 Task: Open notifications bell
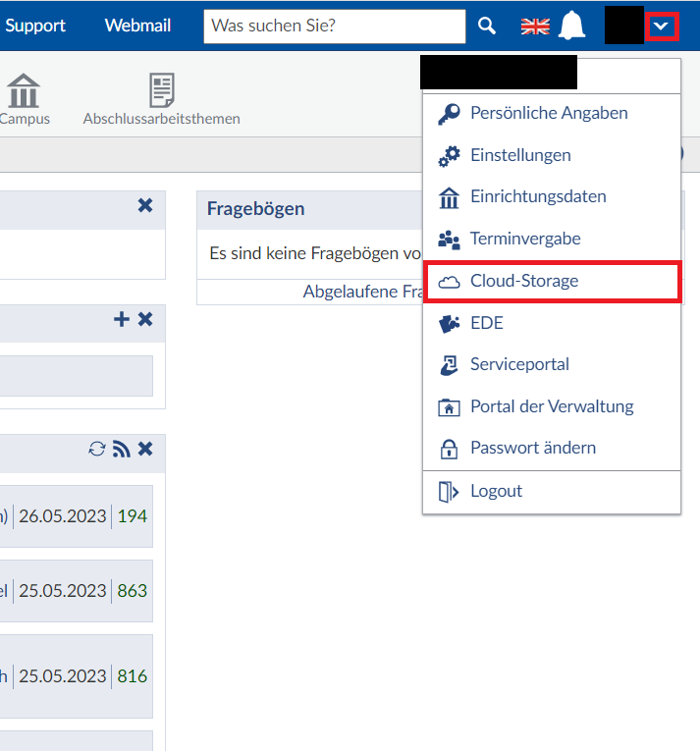click(571, 27)
